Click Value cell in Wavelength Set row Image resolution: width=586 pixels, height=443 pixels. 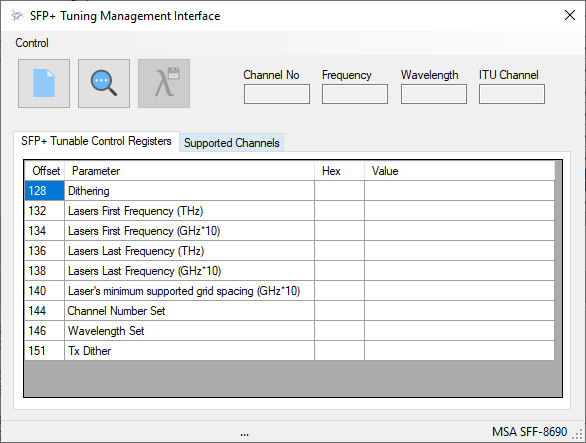pyautogui.click(x=459, y=331)
